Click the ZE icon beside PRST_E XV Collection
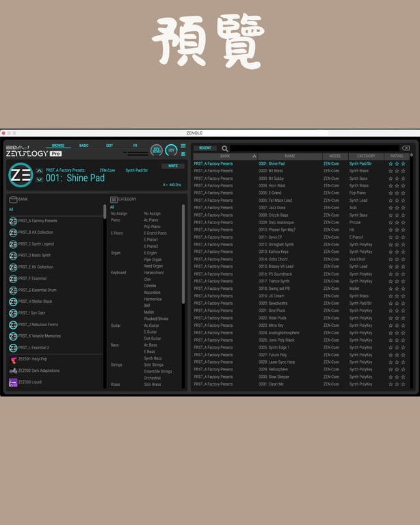The height and width of the screenshot is (525, 420). point(13,267)
